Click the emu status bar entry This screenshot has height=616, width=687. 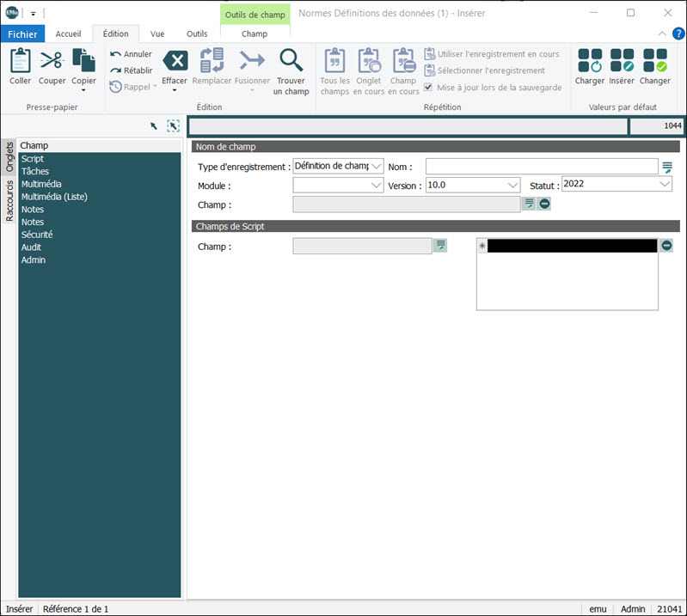tap(598, 609)
